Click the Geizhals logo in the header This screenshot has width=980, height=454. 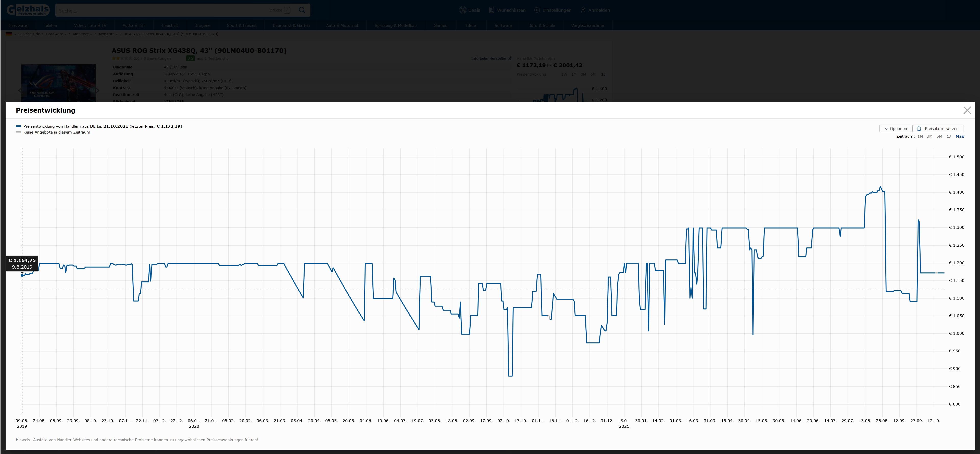[x=28, y=10]
